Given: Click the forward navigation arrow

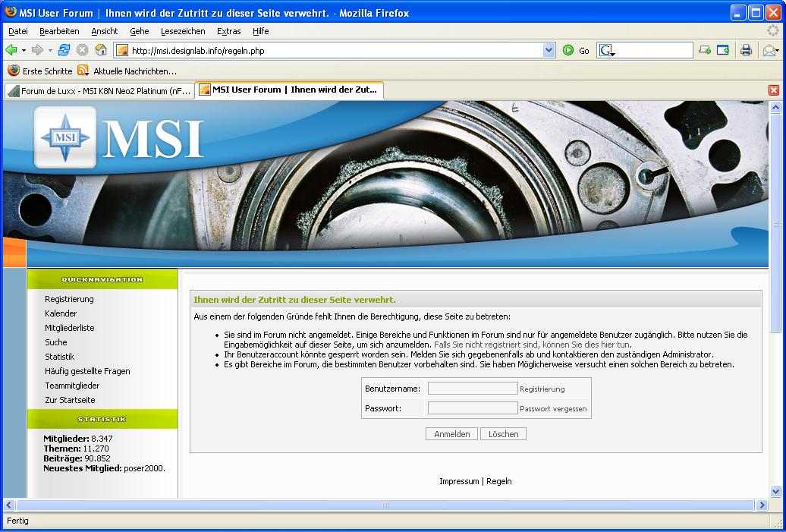Looking at the screenshot, I should coord(38,50).
